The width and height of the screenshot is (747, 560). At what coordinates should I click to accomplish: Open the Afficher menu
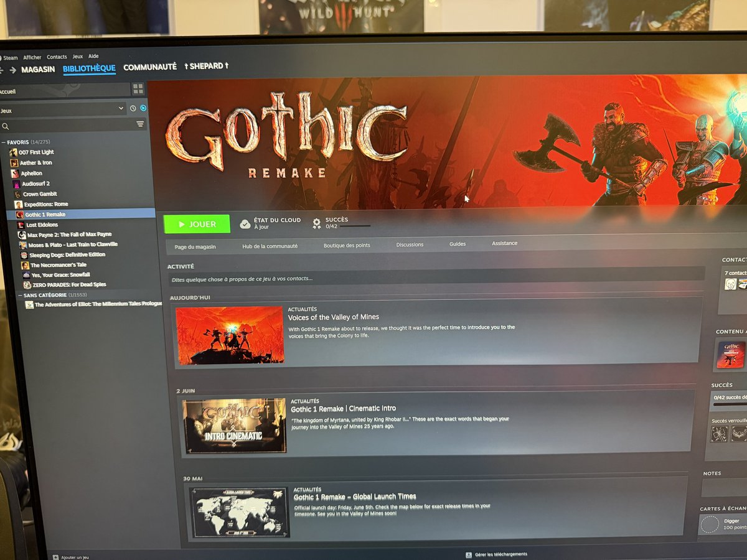coord(32,57)
